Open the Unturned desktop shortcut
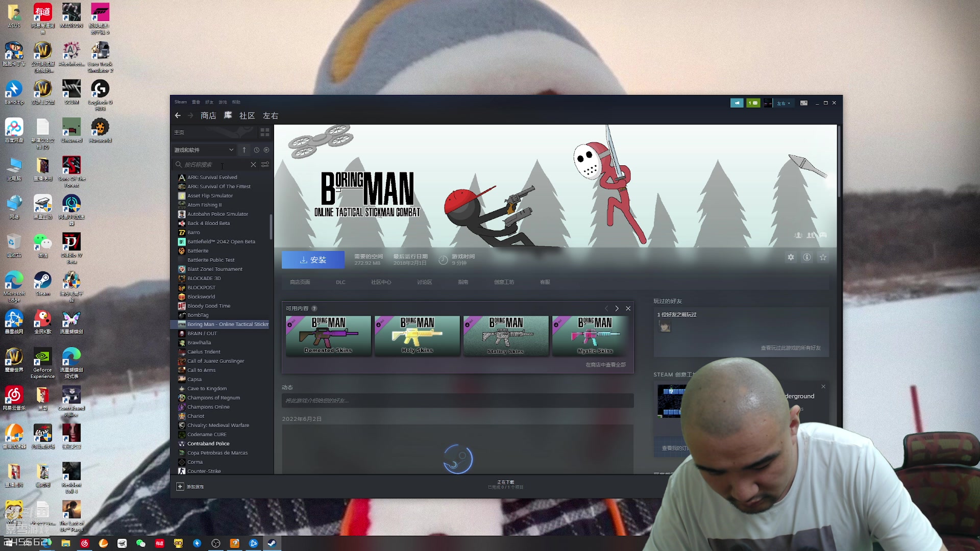Viewport: 980px width, 551px height. (x=71, y=131)
